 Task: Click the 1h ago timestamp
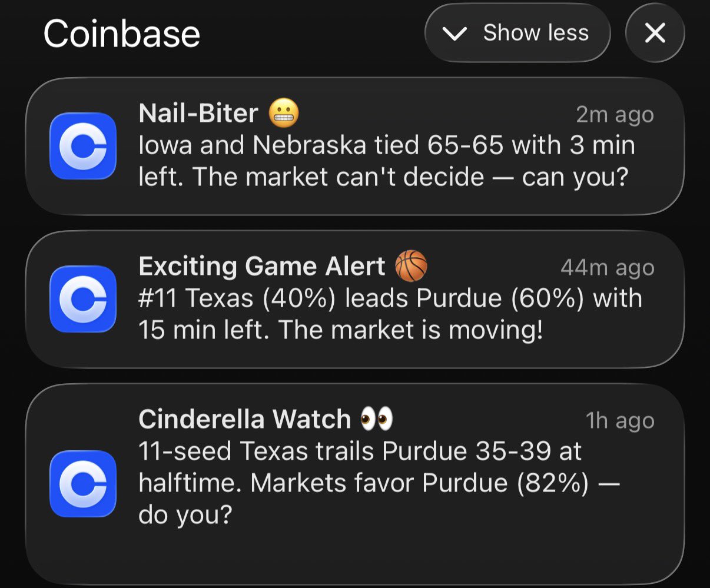click(620, 420)
